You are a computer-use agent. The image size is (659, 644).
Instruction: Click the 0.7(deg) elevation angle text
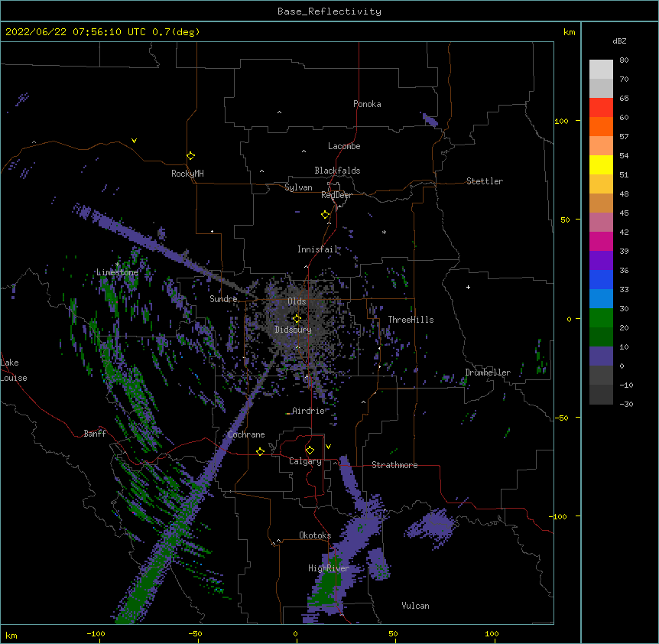coord(176,32)
